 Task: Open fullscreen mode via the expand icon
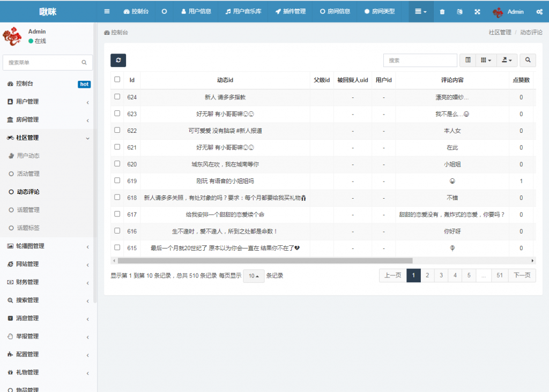pyautogui.click(x=477, y=11)
